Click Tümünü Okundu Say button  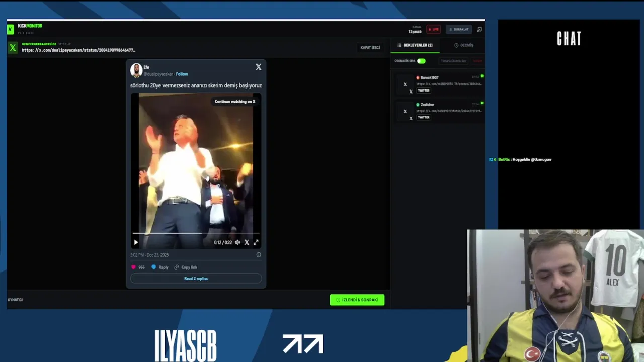[x=454, y=61]
